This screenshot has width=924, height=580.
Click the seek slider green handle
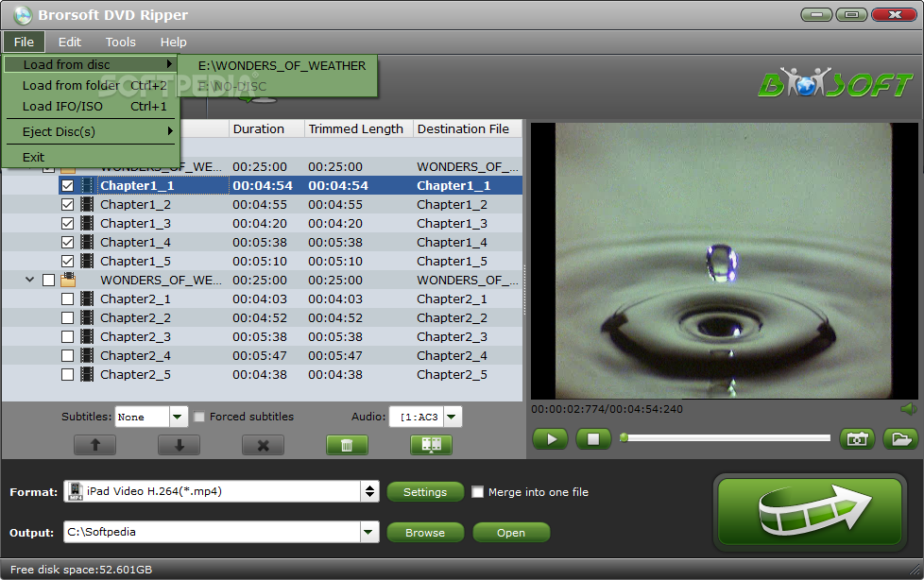coord(624,437)
